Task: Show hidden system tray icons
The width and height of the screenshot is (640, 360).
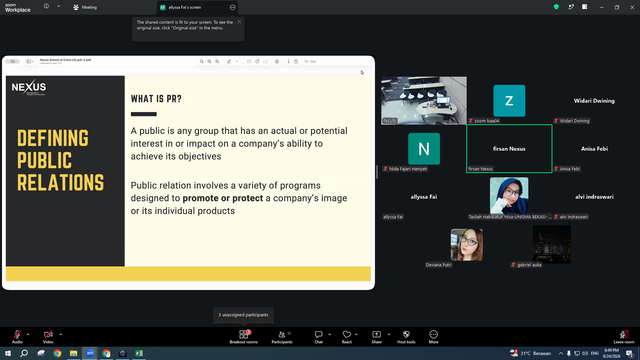Action: coord(561,353)
